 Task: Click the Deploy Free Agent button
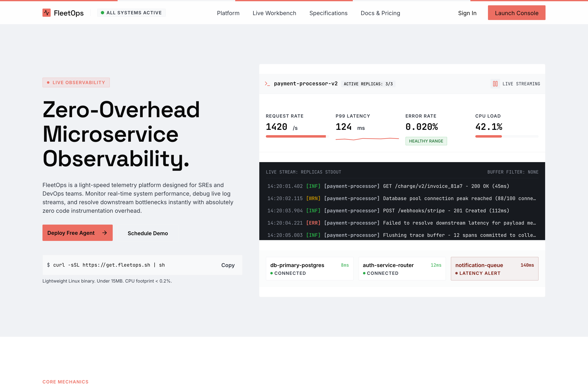pos(78,233)
